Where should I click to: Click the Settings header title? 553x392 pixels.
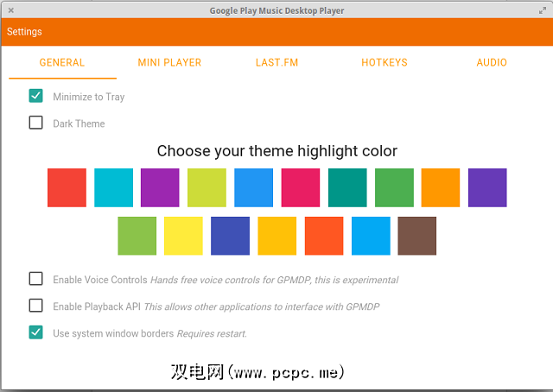(x=24, y=32)
